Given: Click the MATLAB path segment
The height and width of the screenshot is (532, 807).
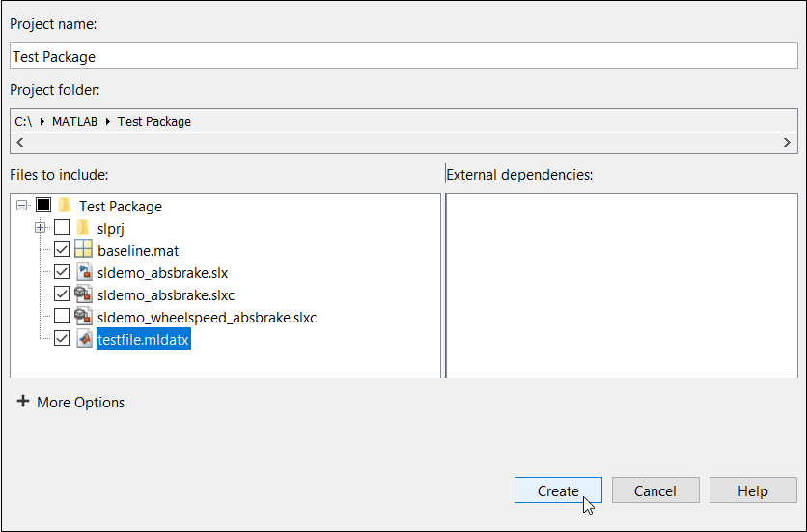Looking at the screenshot, I should coord(74,122).
